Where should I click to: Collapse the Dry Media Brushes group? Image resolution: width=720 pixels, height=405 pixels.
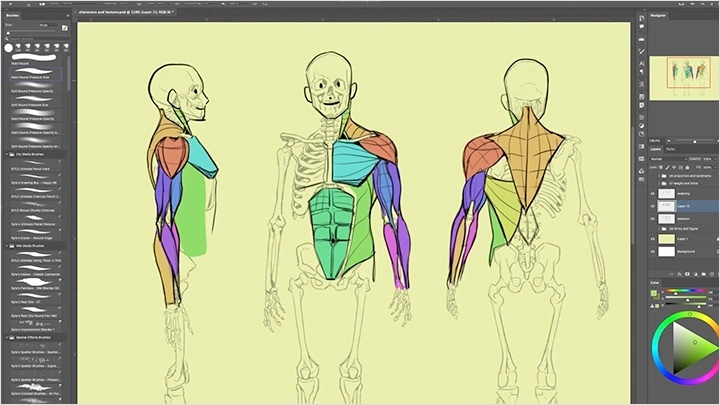(x=7, y=154)
